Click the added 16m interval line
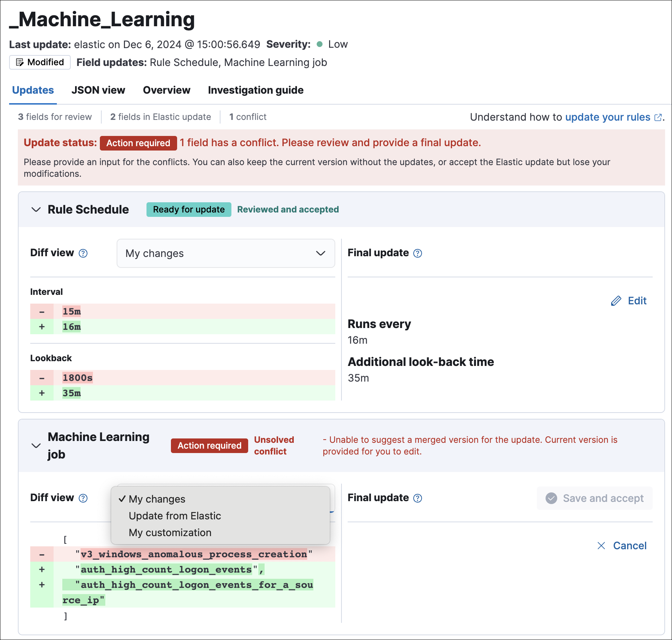This screenshot has width=672, height=640. pyautogui.click(x=183, y=327)
